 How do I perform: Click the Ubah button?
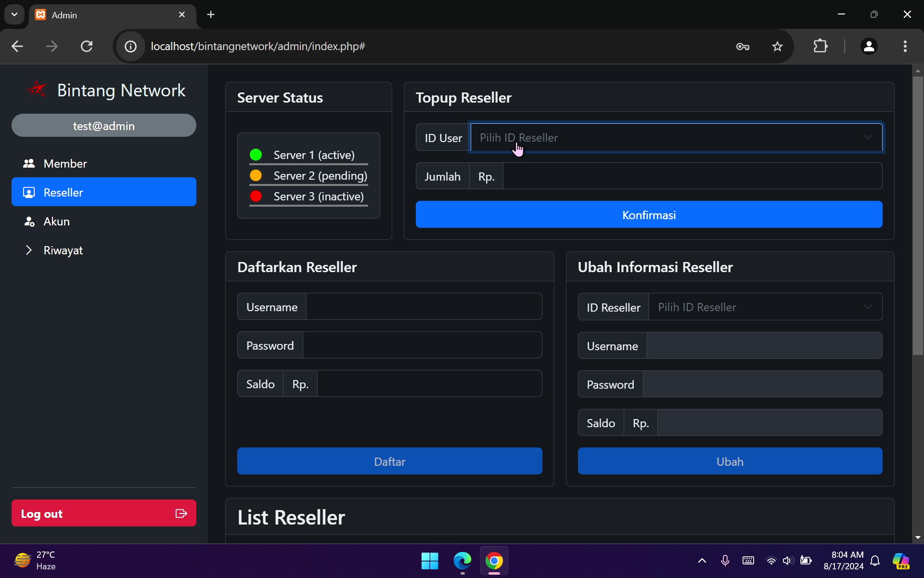click(x=730, y=461)
